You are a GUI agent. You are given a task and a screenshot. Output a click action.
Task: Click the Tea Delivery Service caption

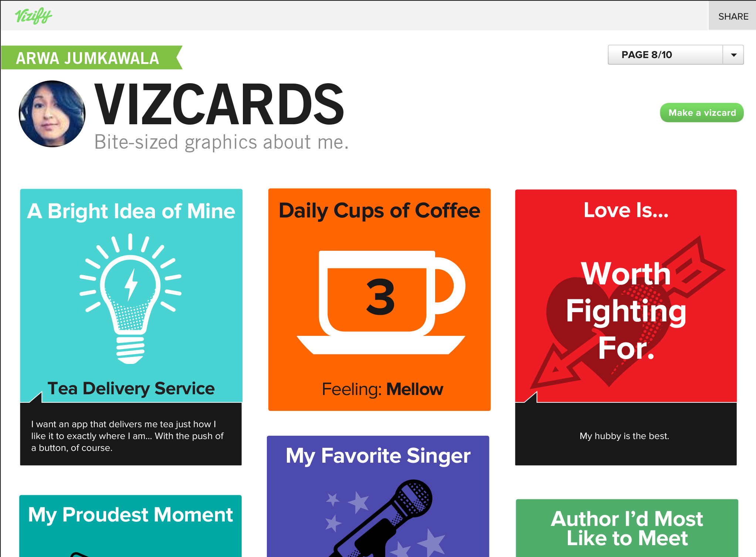[x=131, y=388]
